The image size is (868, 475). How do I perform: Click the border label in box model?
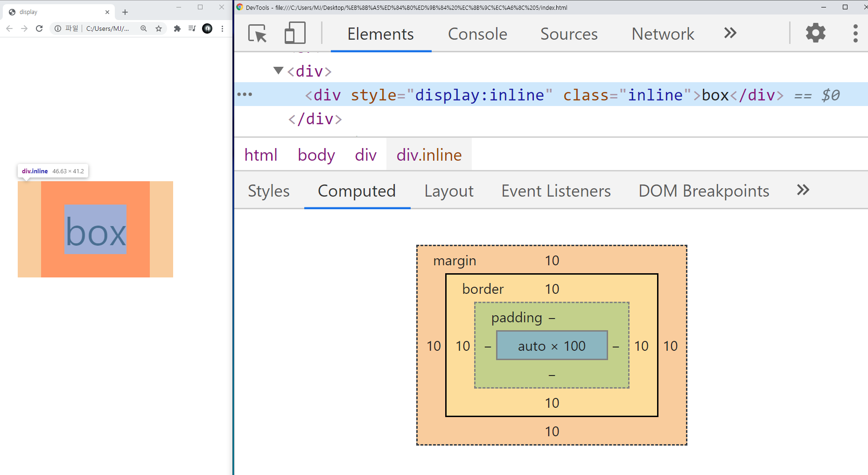(x=483, y=289)
